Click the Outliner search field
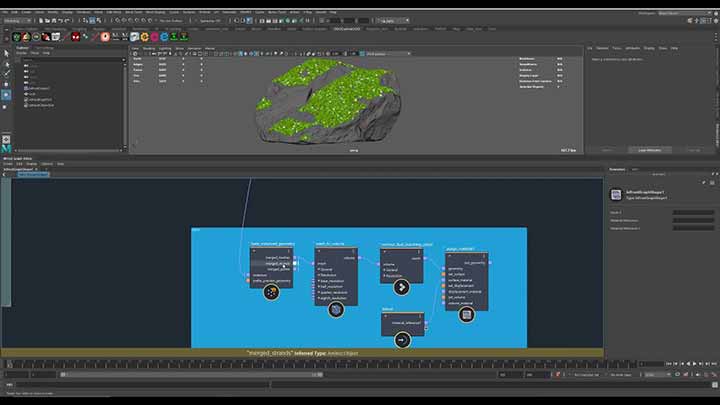This screenshot has width=720, height=405. (71, 60)
